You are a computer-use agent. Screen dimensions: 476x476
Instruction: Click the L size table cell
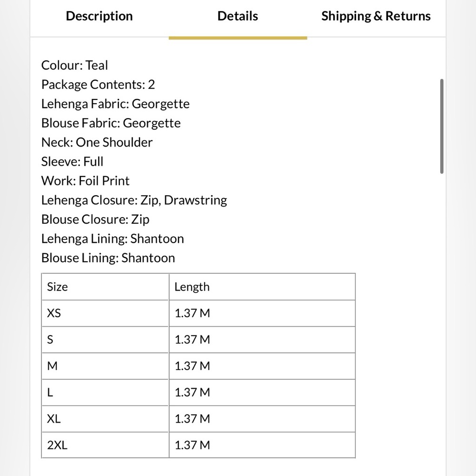coord(105,392)
